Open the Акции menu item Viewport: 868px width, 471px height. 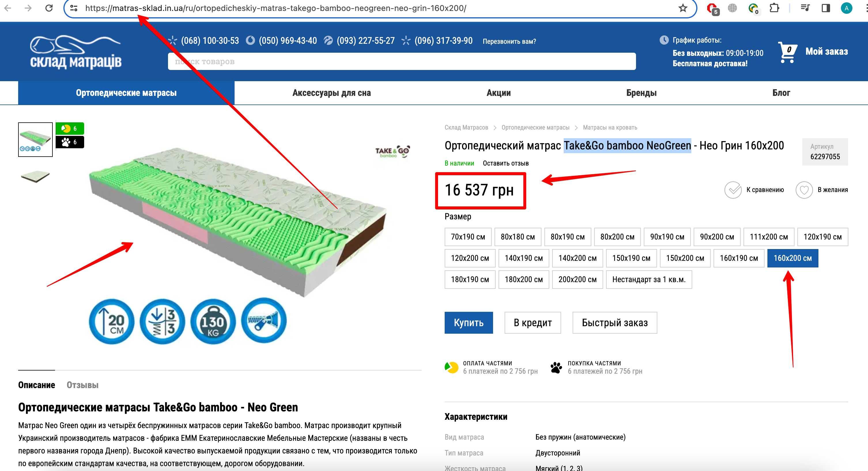(499, 93)
